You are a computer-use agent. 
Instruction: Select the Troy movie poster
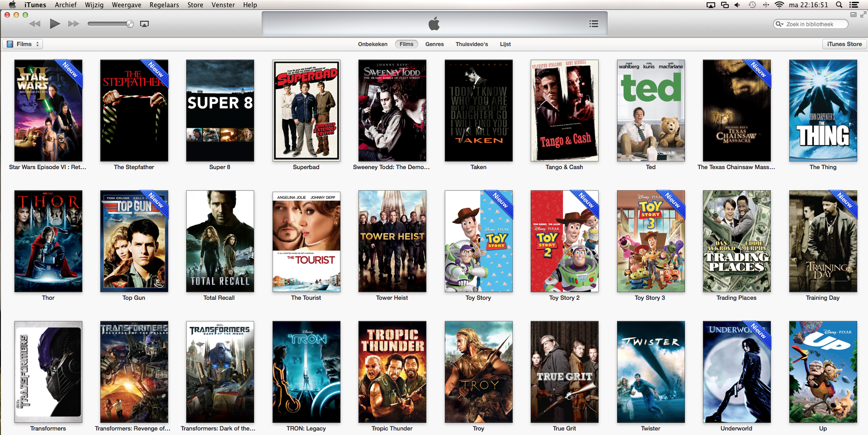tap(479, 372)
